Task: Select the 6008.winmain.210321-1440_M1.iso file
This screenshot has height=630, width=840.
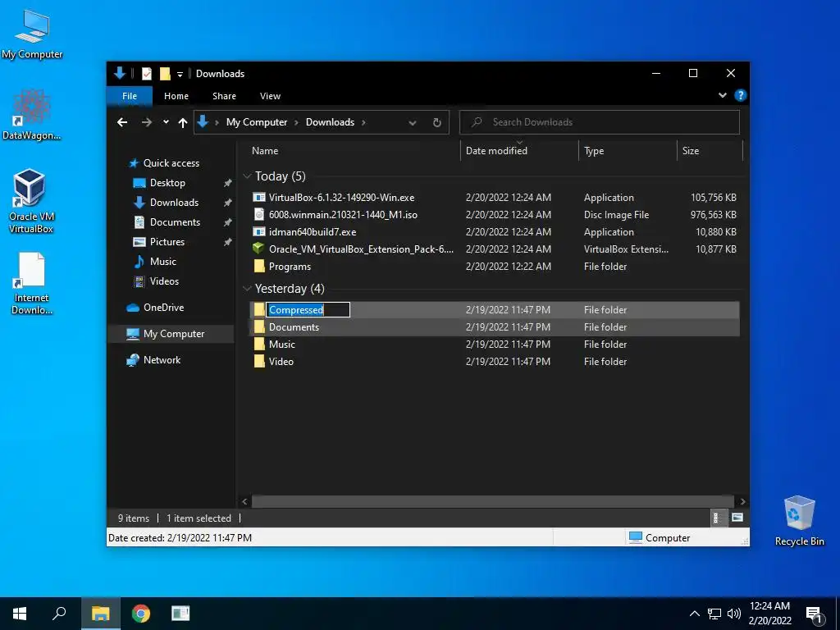Action: (x=495, y=215)
